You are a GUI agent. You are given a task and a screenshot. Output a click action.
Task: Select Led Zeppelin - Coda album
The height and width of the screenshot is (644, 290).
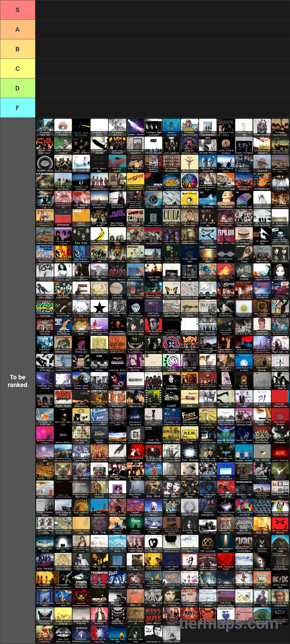click(x=171, y=218)
